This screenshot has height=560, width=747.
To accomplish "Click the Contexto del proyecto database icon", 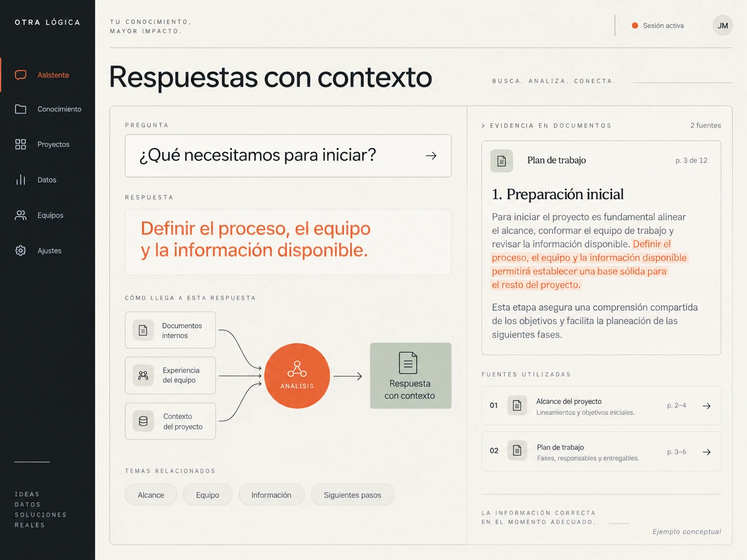I will pos(143,421).
